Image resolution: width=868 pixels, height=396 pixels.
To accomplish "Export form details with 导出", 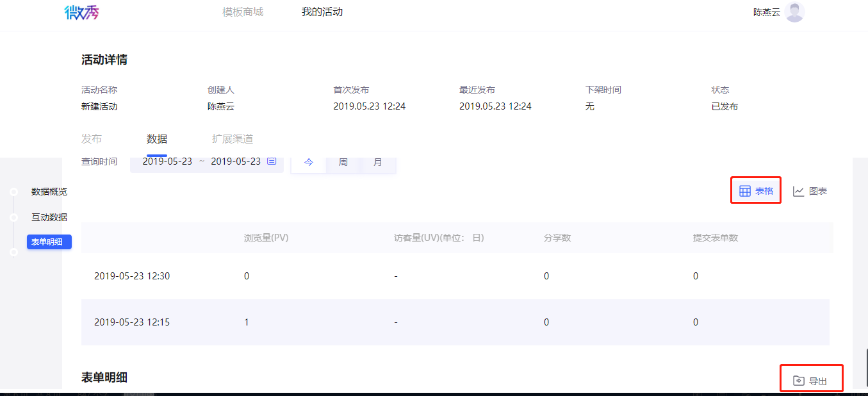I will [x=810, y=381].
